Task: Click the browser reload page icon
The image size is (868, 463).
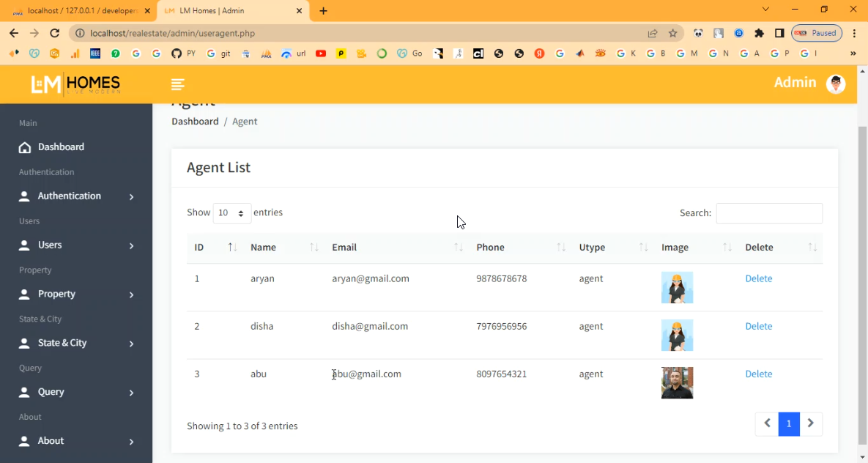Action: [x=54, y=33]
